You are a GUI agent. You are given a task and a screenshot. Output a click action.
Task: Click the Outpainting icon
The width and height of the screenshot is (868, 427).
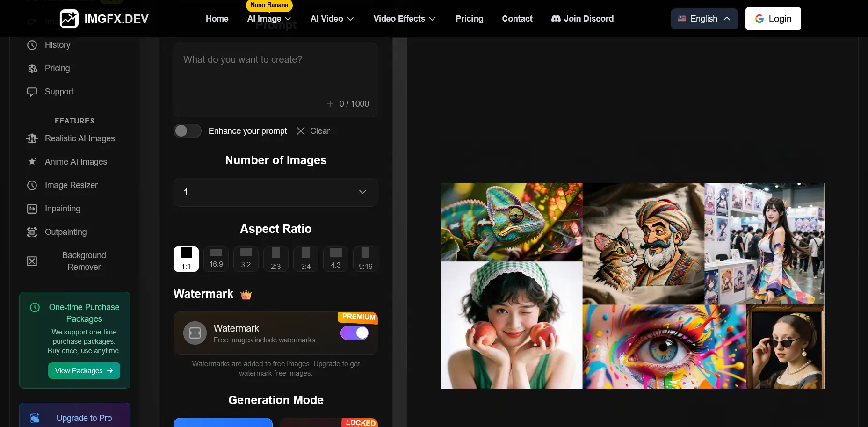(x=32, y=232)
